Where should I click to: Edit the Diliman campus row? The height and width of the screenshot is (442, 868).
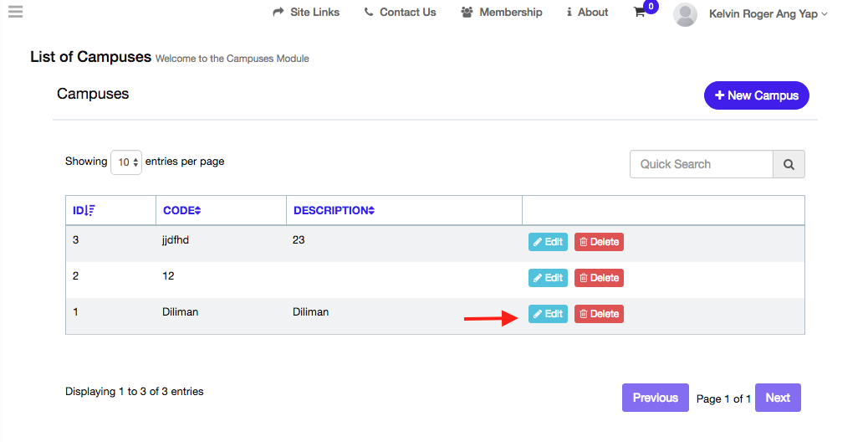[548, 314]
